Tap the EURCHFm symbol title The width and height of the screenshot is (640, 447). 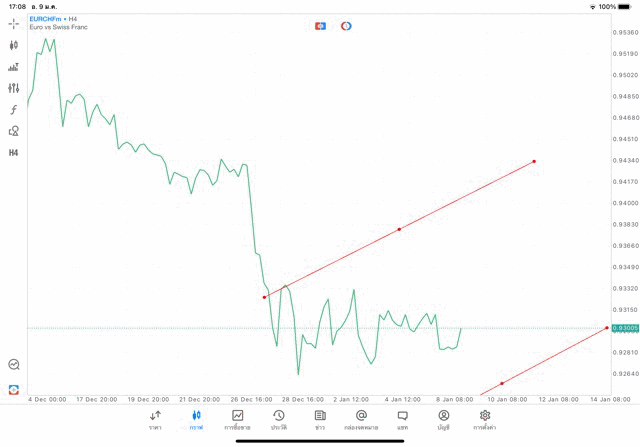[48, 19]
